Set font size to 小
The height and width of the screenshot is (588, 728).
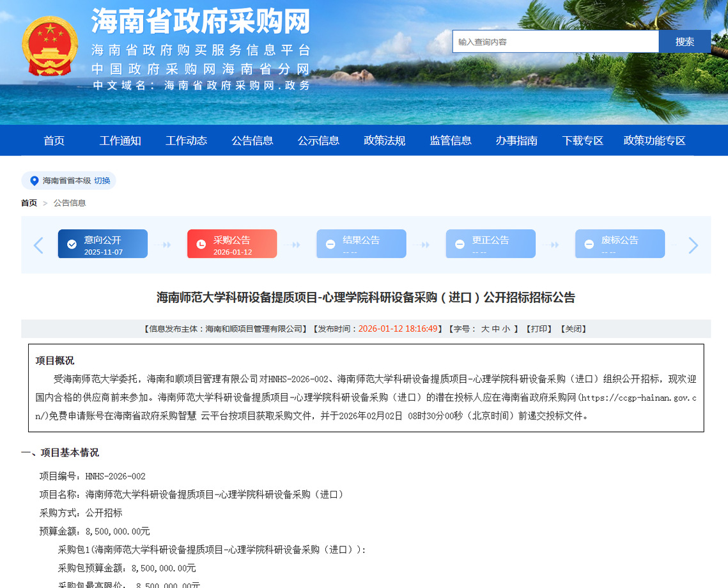click(506, 329)
